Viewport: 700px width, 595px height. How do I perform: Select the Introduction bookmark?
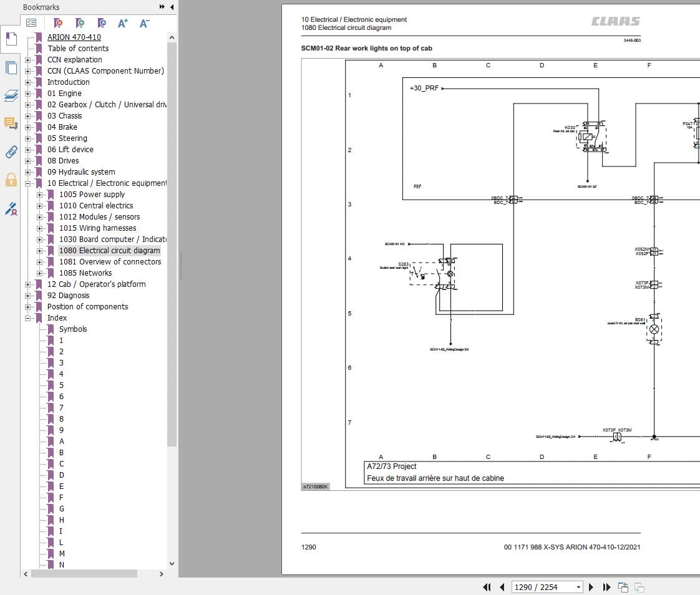pyautogui.click(x=68, y=82)
